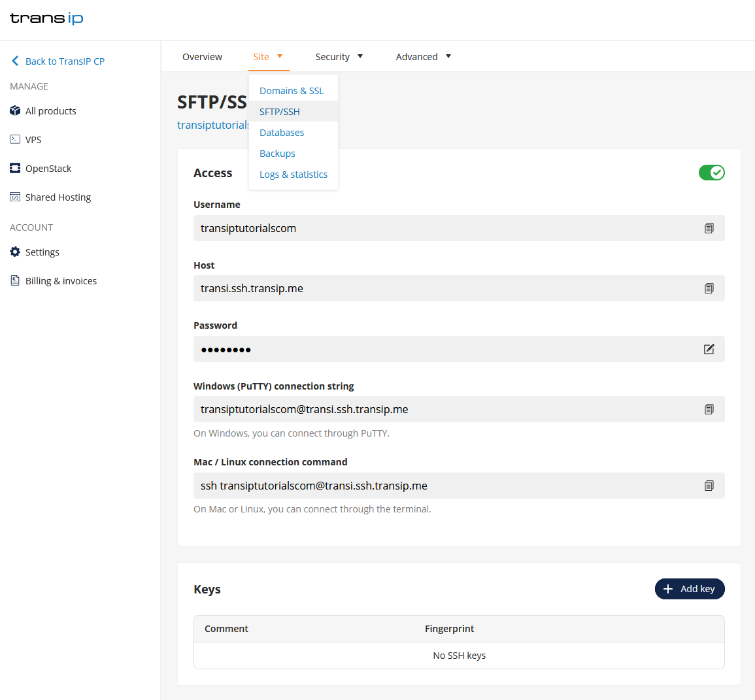The height and width of the screenshot is (700, 755).
Task: Click the TransIP logo
Action: click(x=46, y=18)
